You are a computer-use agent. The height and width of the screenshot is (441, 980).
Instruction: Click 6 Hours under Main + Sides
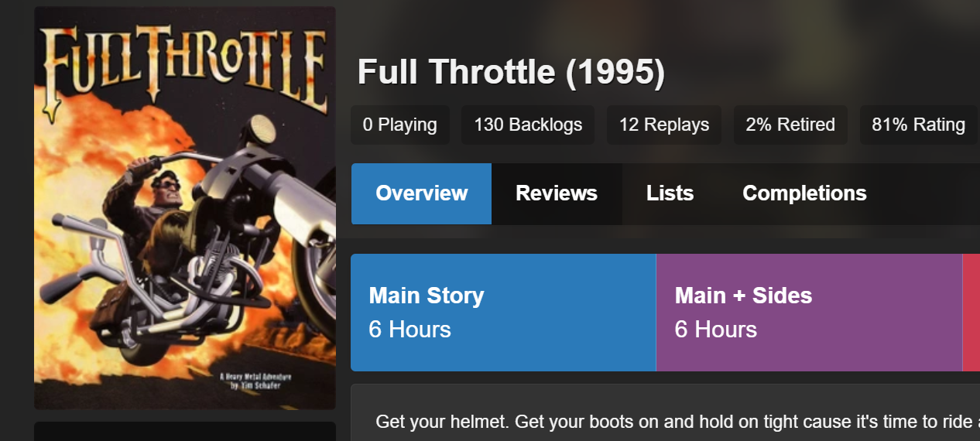[x=715, y=330]
